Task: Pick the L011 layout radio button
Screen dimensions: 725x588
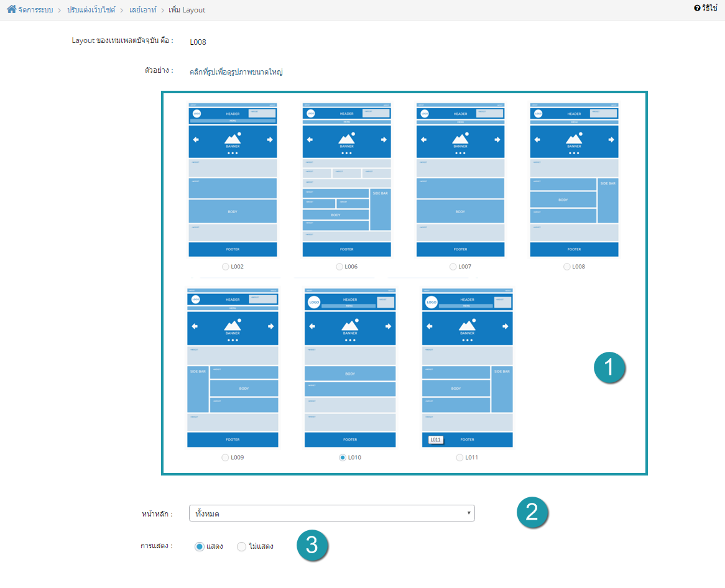Action: coord(459,457)
